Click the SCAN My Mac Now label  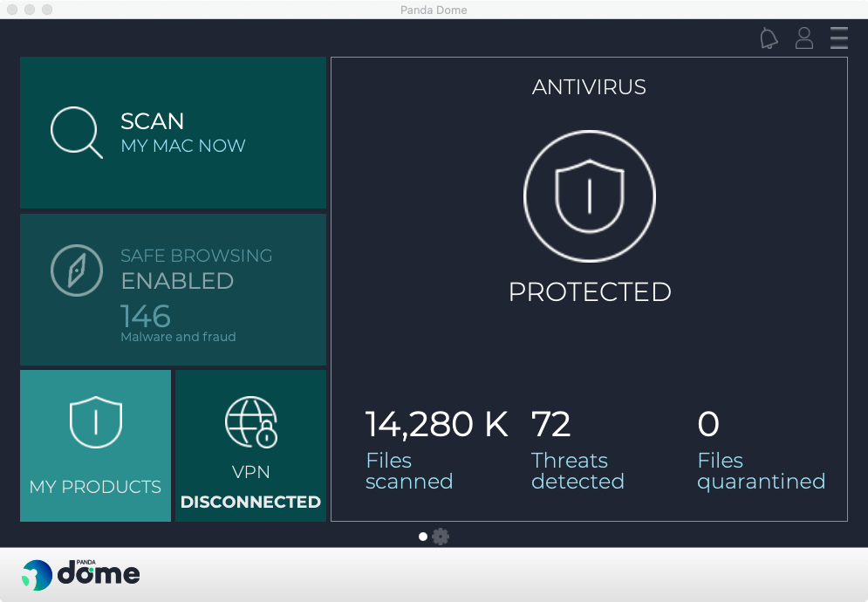(182, 133)
